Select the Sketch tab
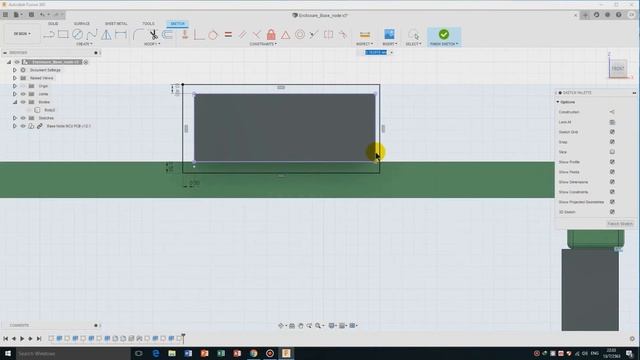This screenshot has height=360, width=640. tap(178, 24)
